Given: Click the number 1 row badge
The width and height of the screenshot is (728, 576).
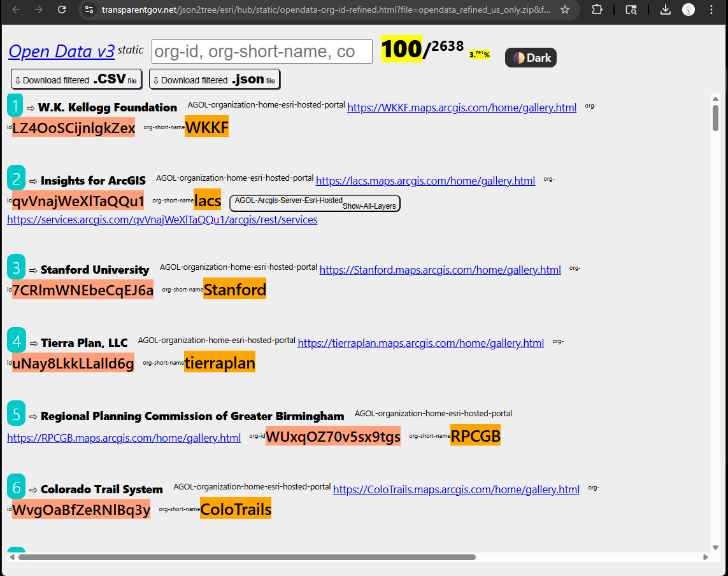Looking at the screenshot, I should [15, 105].
